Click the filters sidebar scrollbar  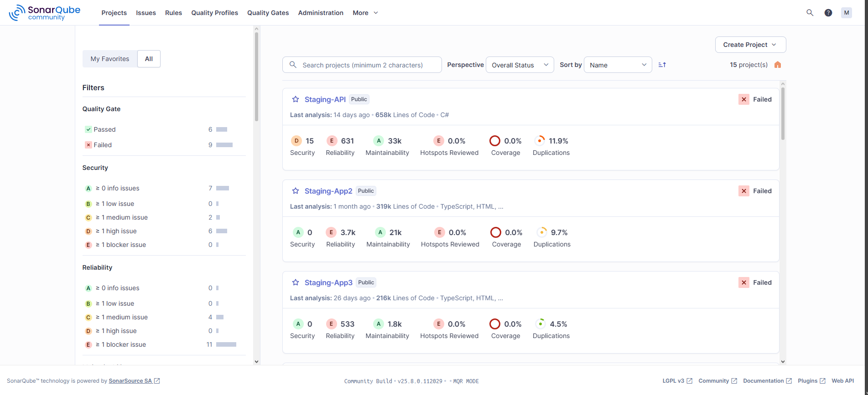[256, 77]
